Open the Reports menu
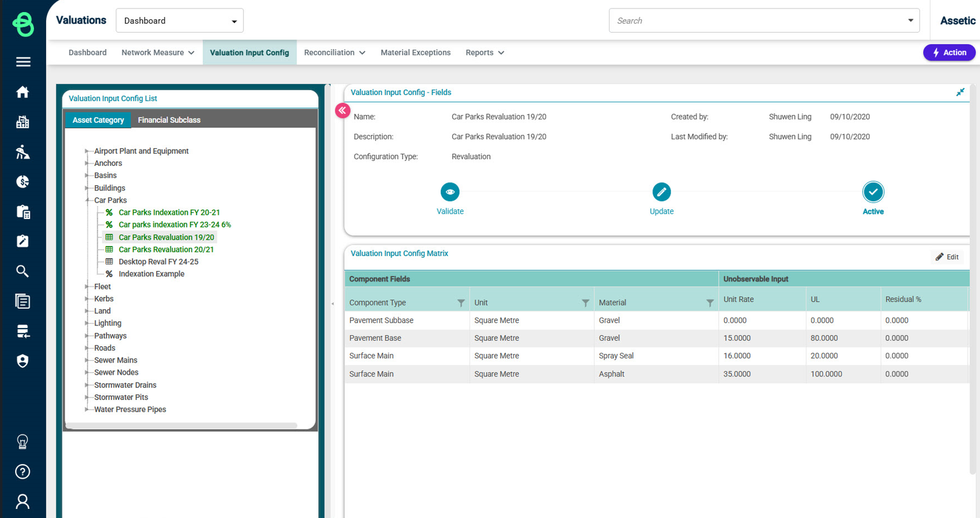Viewport: 980px width, 518px height. [485, 53]
